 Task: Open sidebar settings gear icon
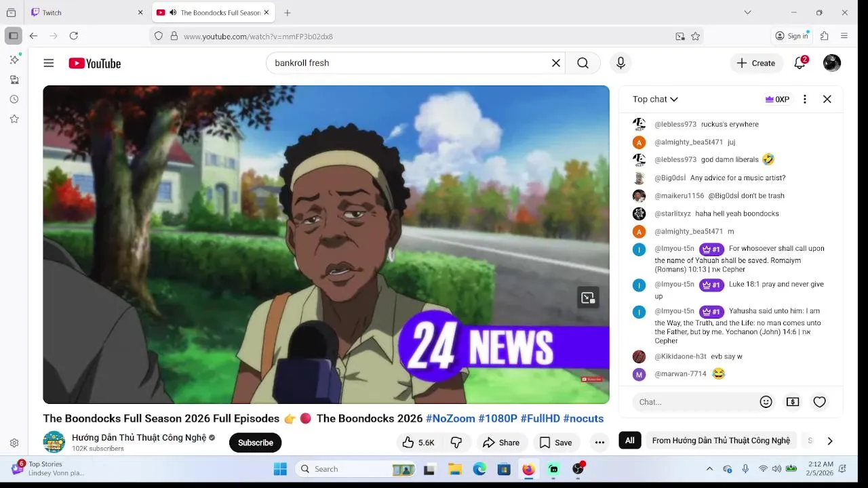click(x=14, y=443)
